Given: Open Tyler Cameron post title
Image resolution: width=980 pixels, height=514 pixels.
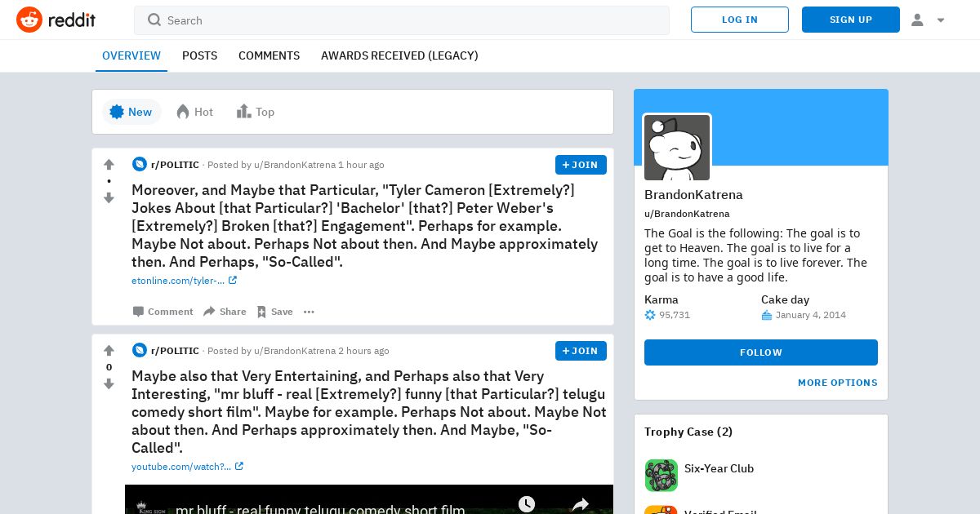Looking at the screenshot, I should pyautogui.click(x=366, y=226).
